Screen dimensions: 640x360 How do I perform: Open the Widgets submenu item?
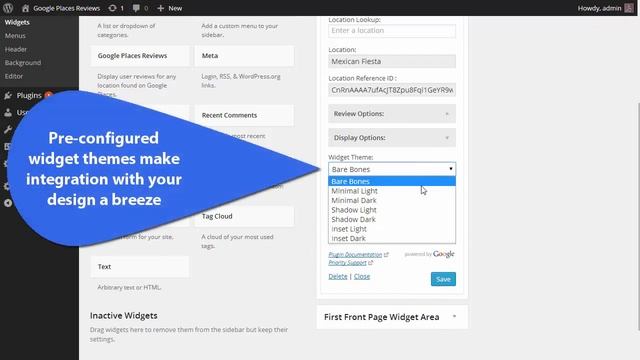(x=17, y=22)
